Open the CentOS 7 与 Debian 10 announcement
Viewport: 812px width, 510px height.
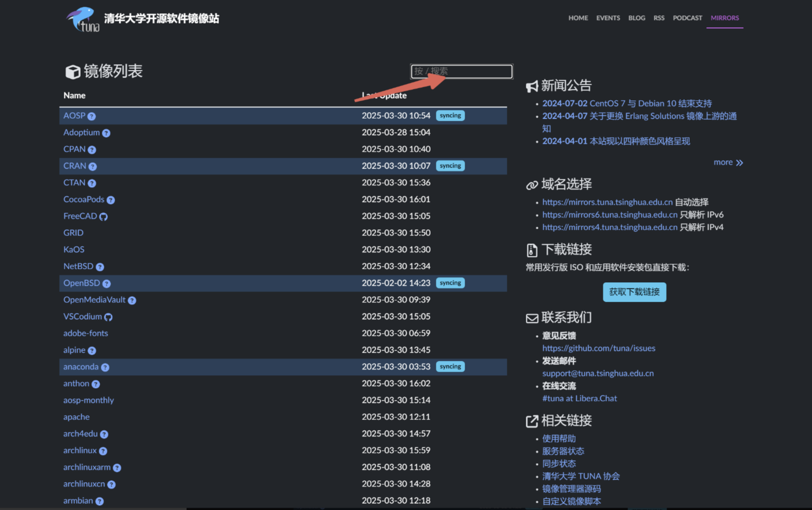626,103
